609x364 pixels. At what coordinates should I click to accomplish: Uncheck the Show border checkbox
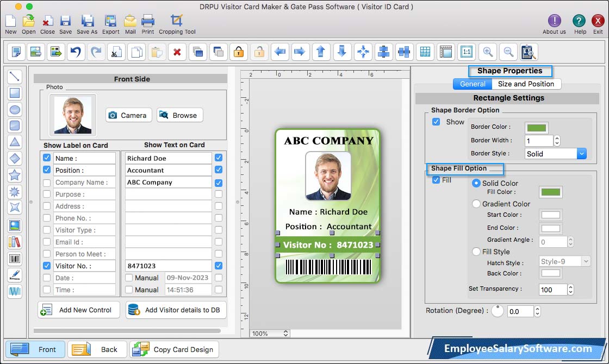(436, 122)
